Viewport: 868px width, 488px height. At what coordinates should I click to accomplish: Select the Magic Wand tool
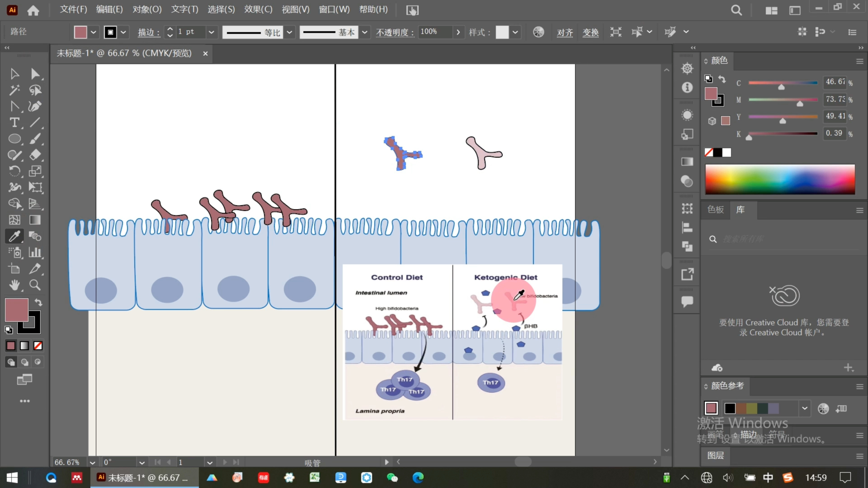coord(14,90)
